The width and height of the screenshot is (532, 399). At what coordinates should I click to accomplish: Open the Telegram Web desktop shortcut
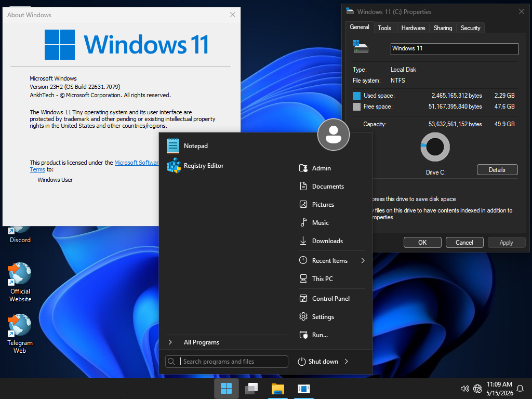point(20,334)
